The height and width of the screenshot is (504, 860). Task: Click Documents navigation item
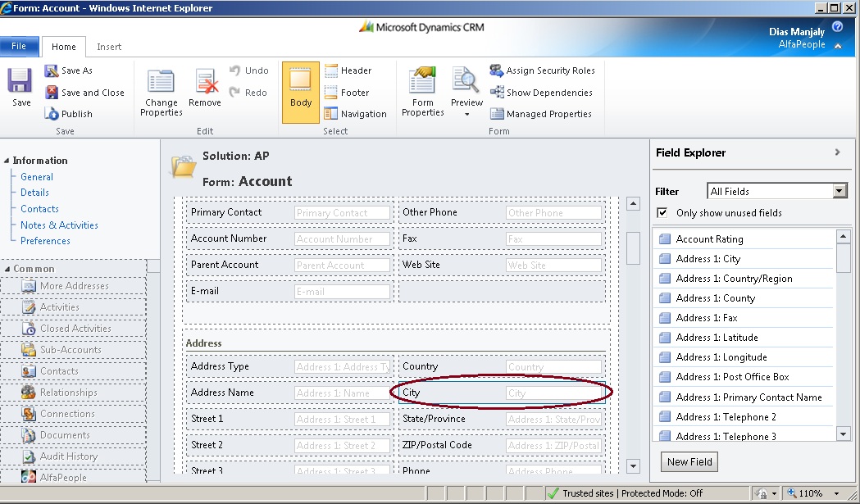74,435
